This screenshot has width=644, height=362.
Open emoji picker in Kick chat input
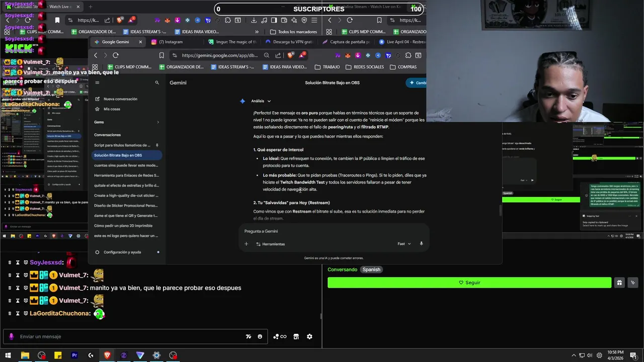[260, 336]
